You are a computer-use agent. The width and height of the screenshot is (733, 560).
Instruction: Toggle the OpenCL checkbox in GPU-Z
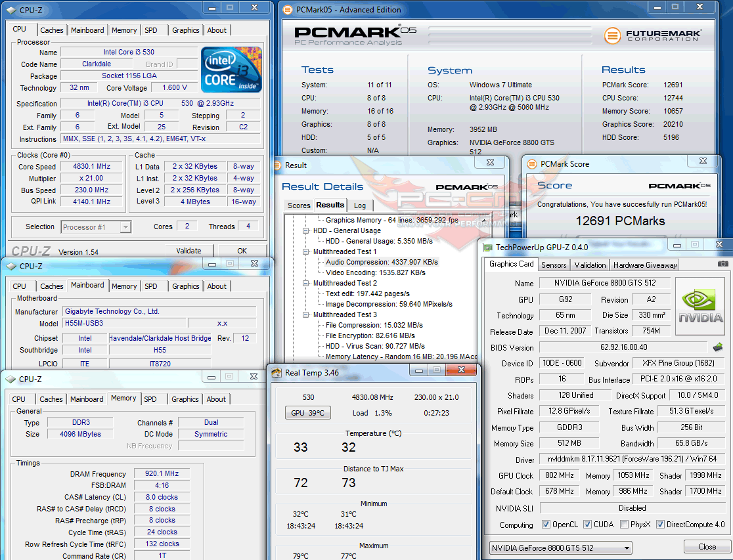(546, 524)
